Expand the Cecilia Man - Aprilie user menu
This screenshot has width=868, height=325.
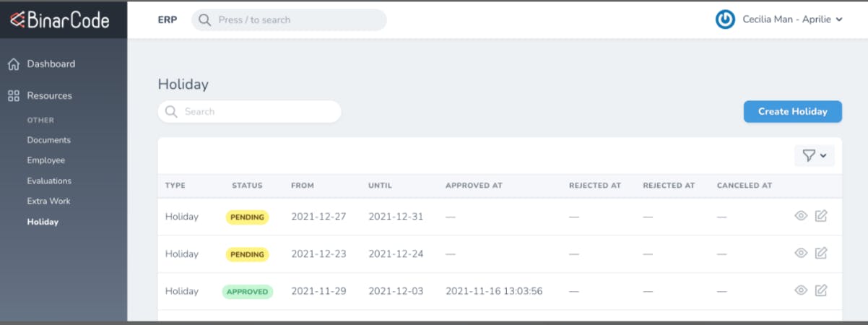click(x=793, y=19)
